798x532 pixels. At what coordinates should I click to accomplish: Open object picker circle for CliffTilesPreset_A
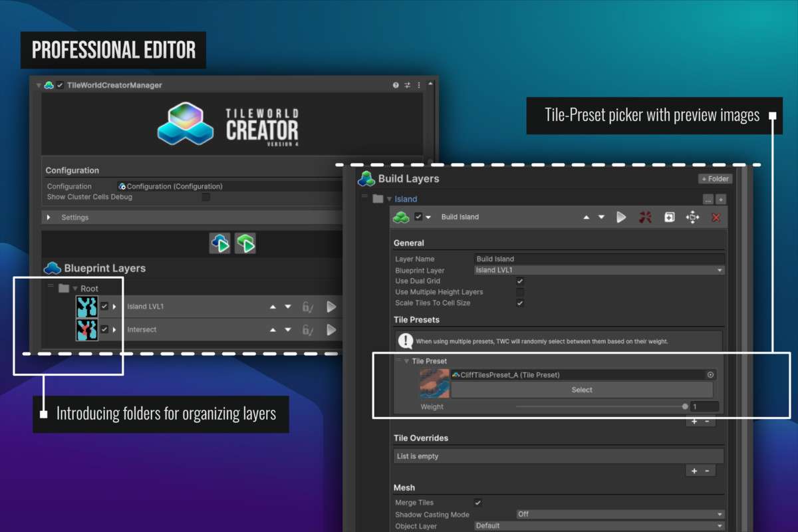pos(710,375)
